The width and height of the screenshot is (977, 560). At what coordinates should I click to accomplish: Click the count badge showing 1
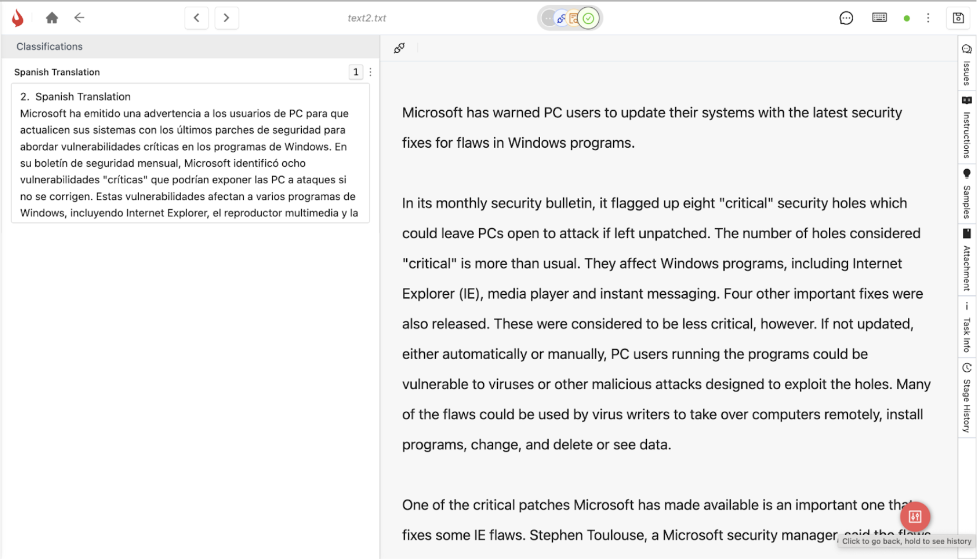coord(356,72)
